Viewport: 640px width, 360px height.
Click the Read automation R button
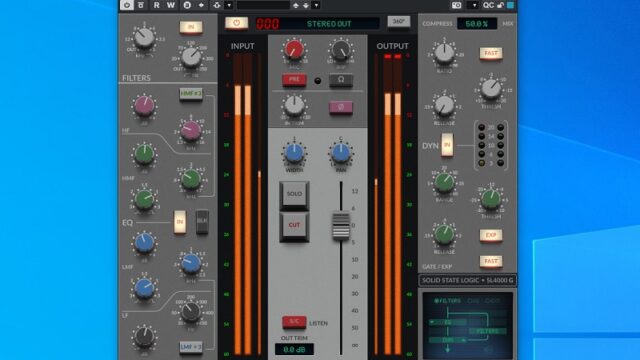[157, 5]
